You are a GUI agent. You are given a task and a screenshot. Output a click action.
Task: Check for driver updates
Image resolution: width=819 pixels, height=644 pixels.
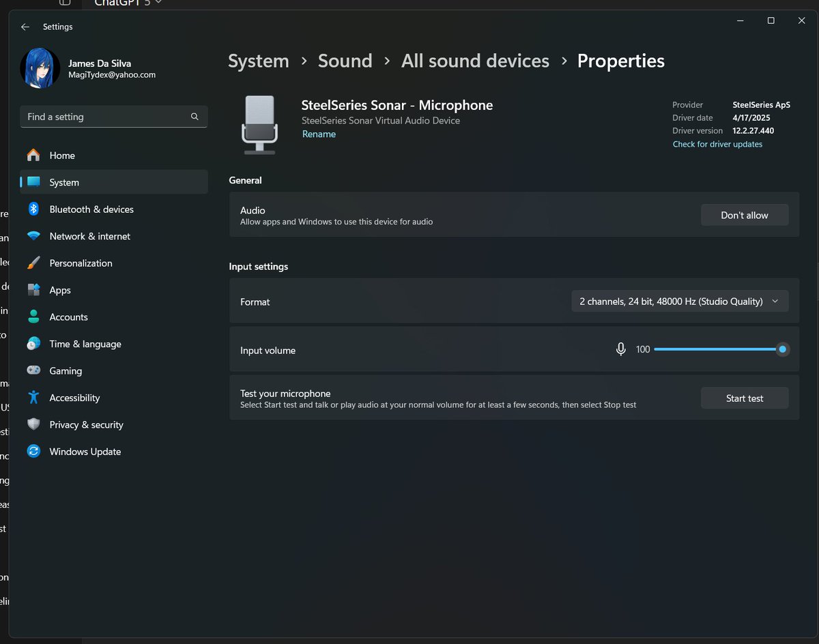click(x=717, y=144)
